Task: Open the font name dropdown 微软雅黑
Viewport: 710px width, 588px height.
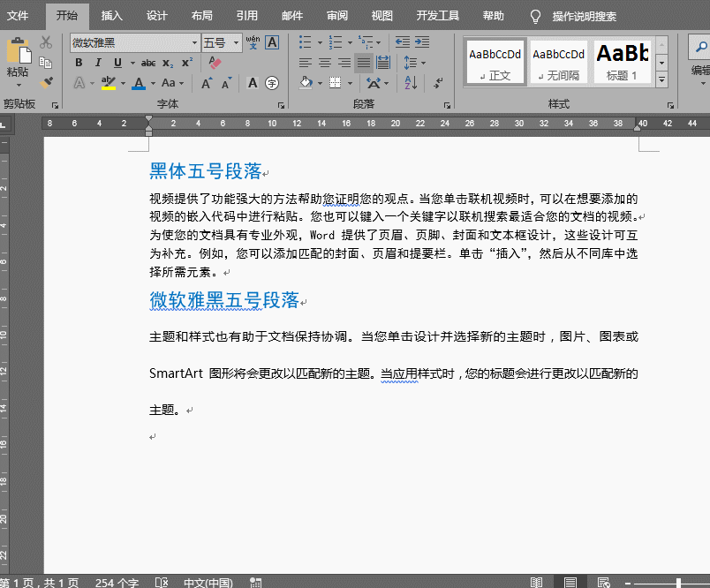Action: 194,42
